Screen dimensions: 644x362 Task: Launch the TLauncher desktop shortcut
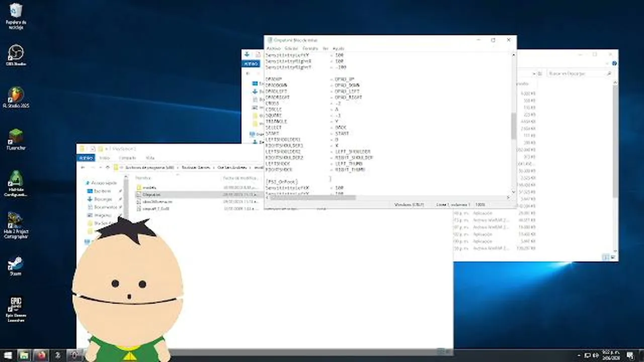(x=16, y=139)
